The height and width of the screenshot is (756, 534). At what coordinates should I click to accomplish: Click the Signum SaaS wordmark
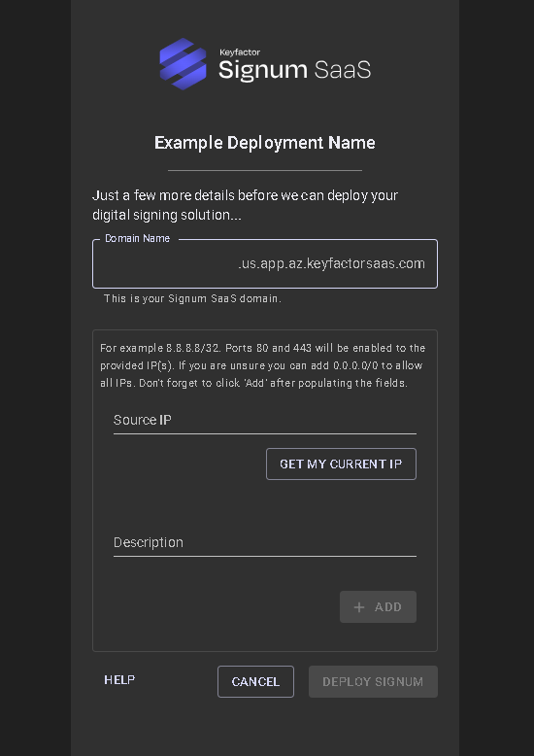294,70
